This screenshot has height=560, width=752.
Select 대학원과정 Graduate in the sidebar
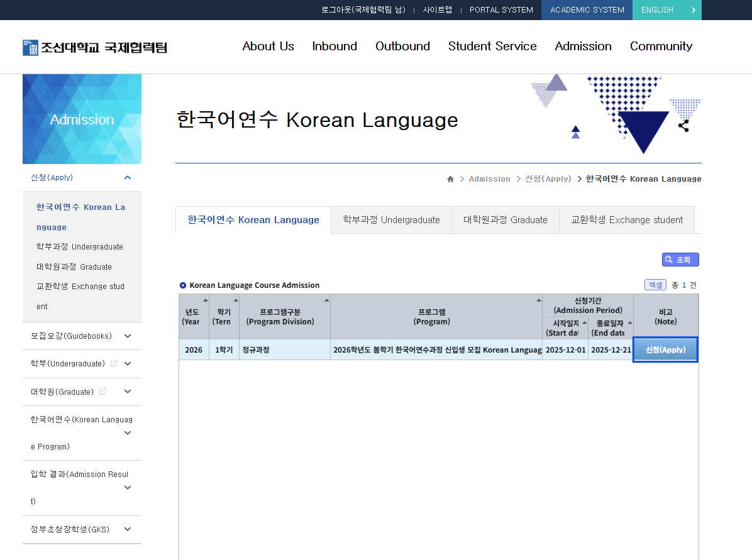click(74, 266)
